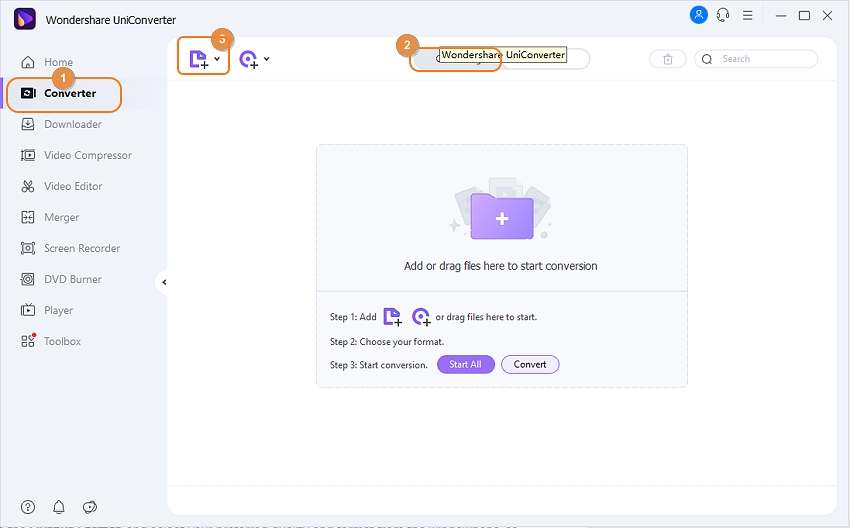The image size is (850, 528).
Task: Expand the Load DVD dropdown arrow
Action: tap(267, 59)
